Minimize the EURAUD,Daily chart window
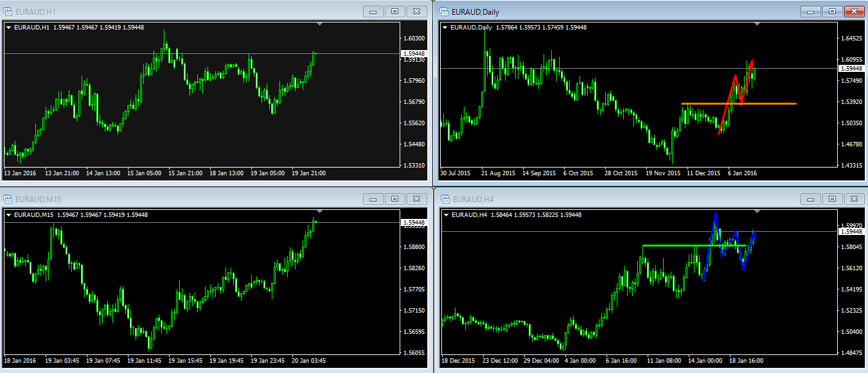The height and width of the screenshot is (373, 868). (x=810, y=12)
